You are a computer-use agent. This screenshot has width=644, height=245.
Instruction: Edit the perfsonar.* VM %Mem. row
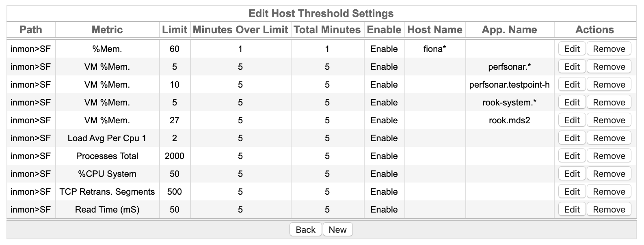[572, 67]
